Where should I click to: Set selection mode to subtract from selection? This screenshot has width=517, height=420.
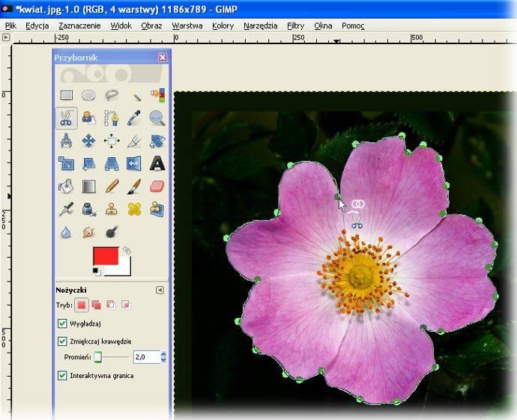coord(111,305)
